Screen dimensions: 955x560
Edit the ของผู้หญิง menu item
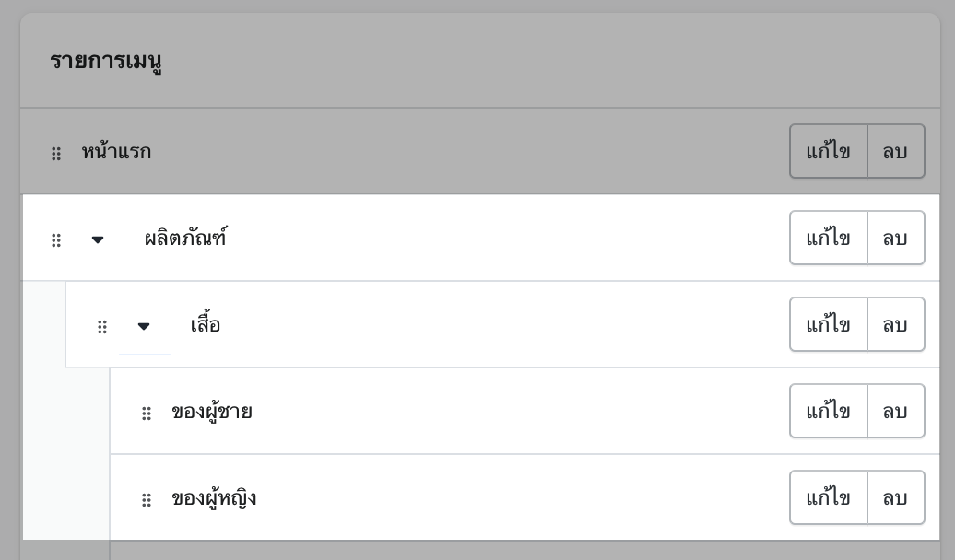(828, 497)
